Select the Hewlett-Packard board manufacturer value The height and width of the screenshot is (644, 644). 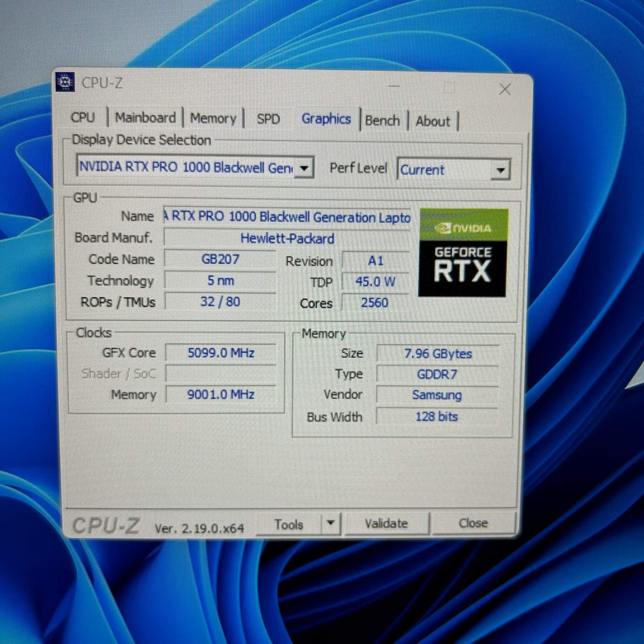coord(287,239)
